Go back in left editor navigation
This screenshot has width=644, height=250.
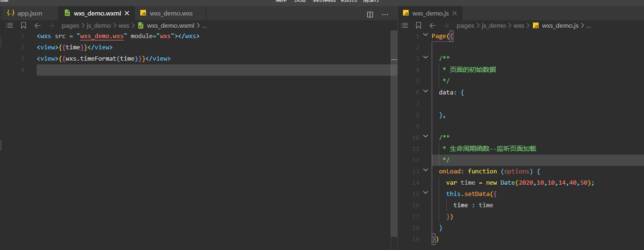[x=38, y=26]
